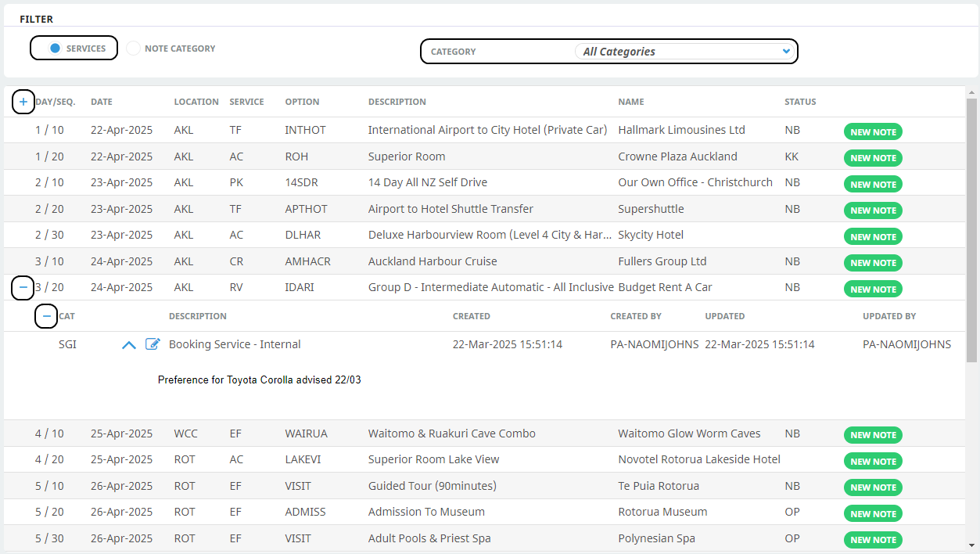Click New Note for Budget Rent A Car
The image size is (980, 554).
click(x=873, y=290)
